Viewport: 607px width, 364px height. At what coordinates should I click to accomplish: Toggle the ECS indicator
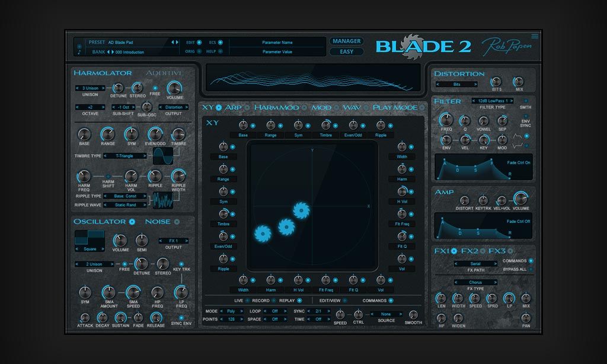(221, 42)
